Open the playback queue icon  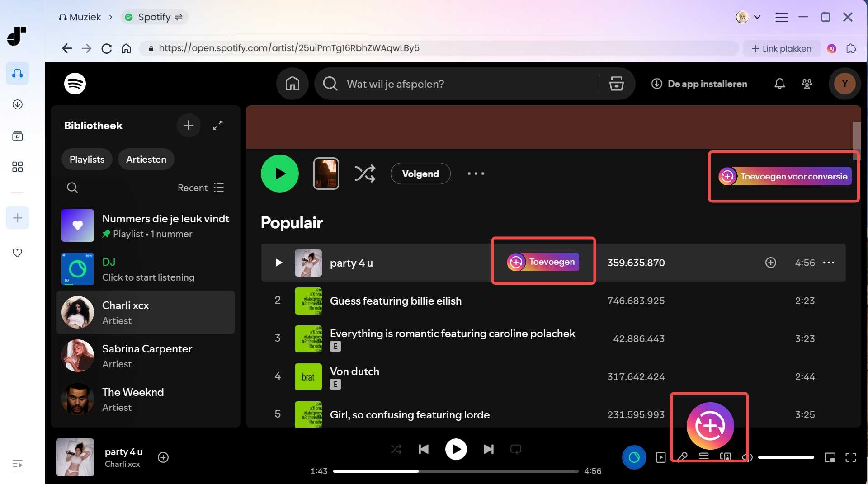[x=704, y=457]
